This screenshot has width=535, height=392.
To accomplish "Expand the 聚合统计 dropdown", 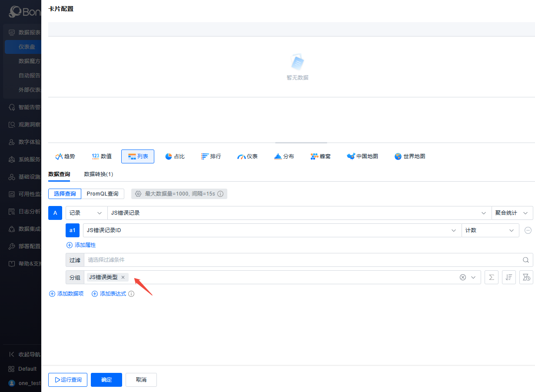I will click(512, 213).
